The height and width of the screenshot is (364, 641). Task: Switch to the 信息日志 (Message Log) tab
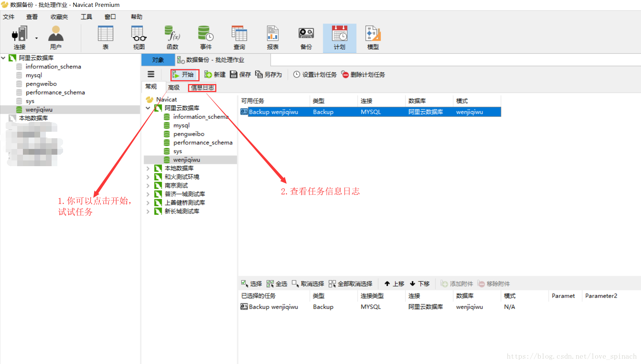tap(202, 88)
